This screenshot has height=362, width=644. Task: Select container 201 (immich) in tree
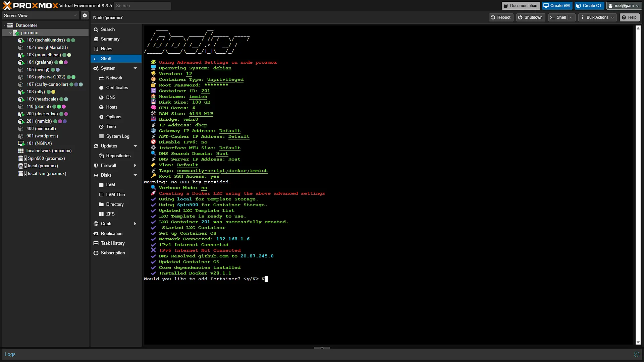coord(39,121)
